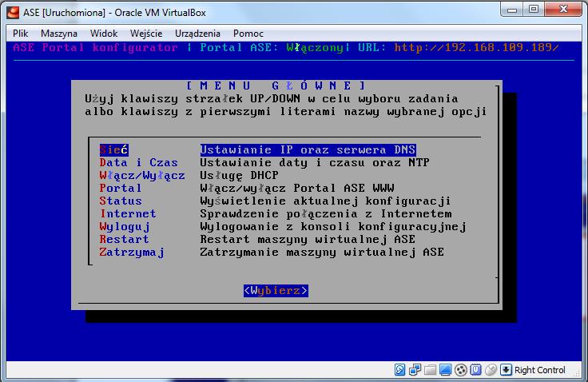Viewport: 588px width, 382px height.
Task: Click the hard disk activity status icon
Action: pyautogui.click(x=399, y=370)
